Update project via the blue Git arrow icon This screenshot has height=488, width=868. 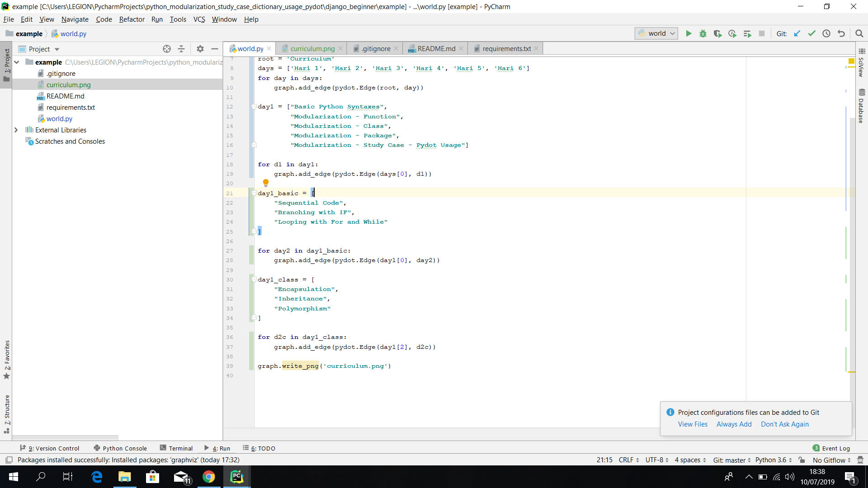pos(797,33)
